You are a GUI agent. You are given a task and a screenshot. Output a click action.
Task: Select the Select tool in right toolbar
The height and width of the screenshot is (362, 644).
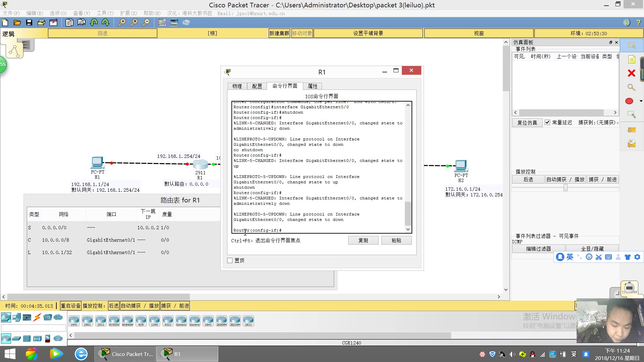coord(632,46)
